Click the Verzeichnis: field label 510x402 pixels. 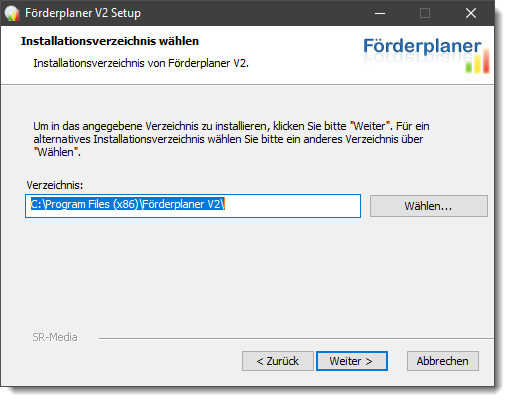tap(55, 185)
